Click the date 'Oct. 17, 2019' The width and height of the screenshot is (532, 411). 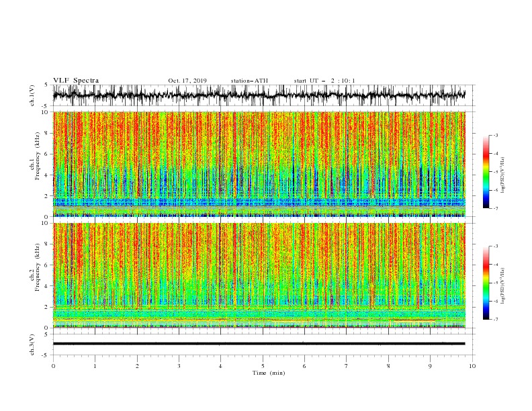187,81
